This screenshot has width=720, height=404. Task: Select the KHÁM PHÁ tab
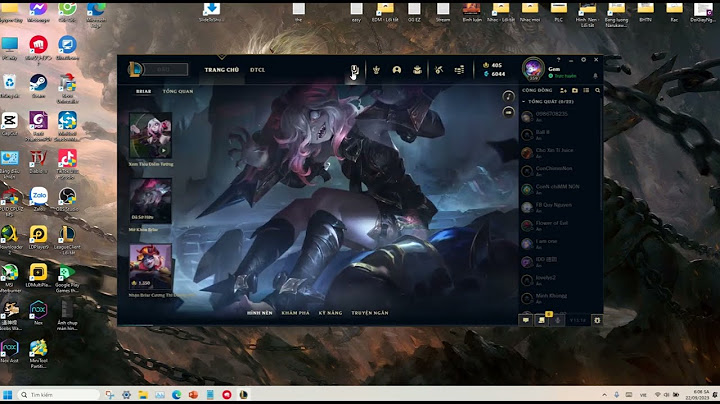(x=295, y=313)
